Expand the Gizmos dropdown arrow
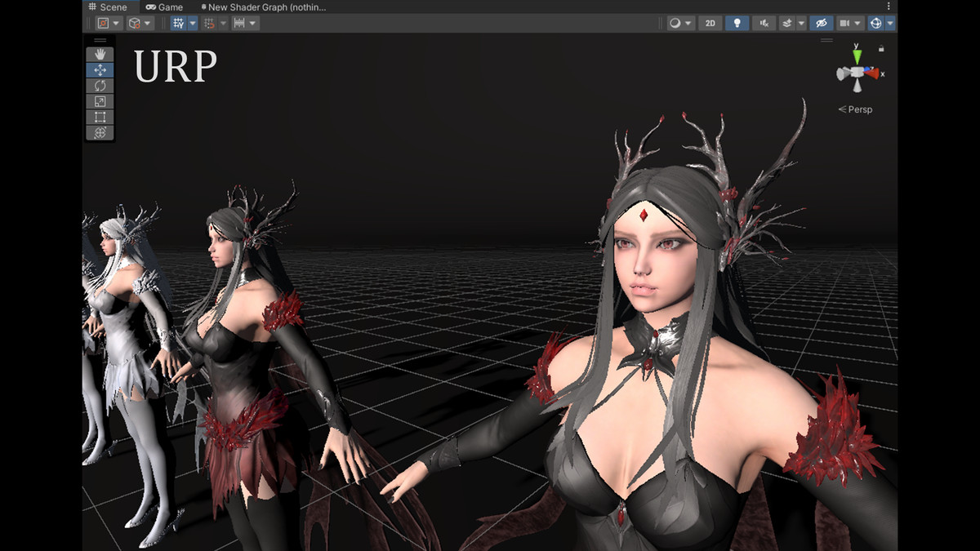980x551 pixels. pos(890,23)
